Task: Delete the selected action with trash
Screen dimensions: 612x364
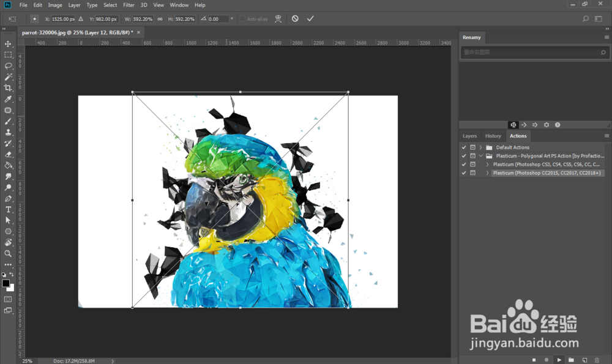Action: click(x=597, y=360)
